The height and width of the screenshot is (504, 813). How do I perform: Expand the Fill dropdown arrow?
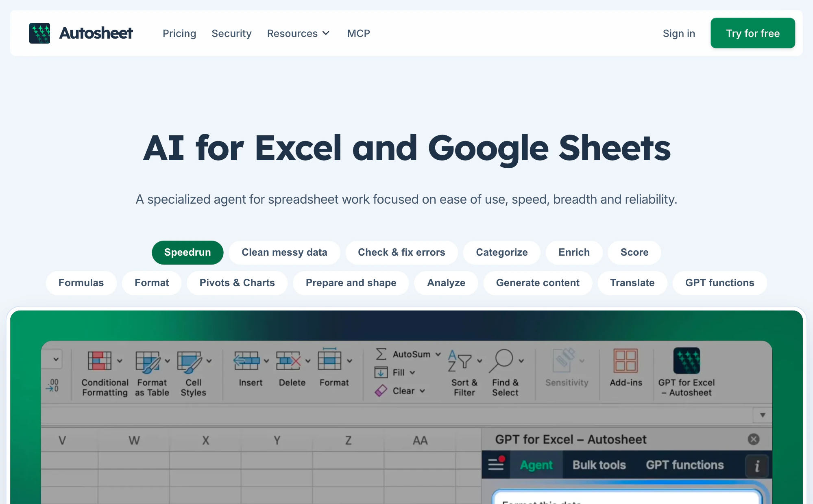point(412,372)
